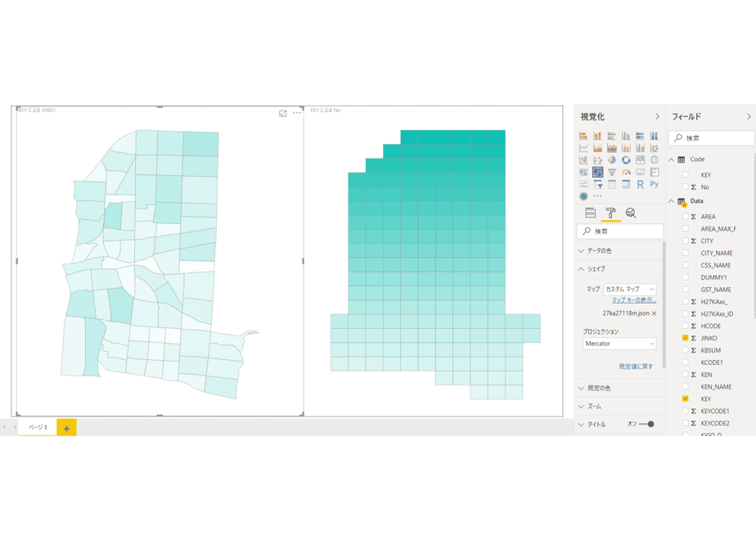Open the Mercator projection dropdown
The height and width of the screenshot is (540, 756).
coord(619,344)
